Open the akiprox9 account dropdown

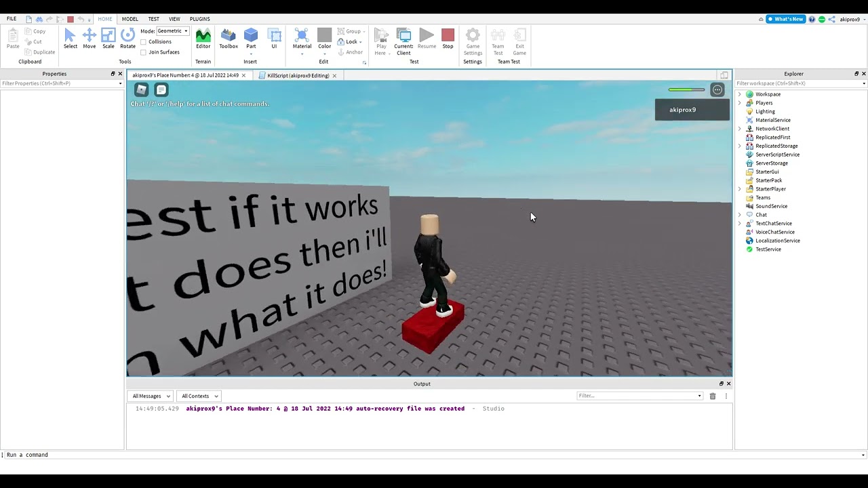click(852, 20)
